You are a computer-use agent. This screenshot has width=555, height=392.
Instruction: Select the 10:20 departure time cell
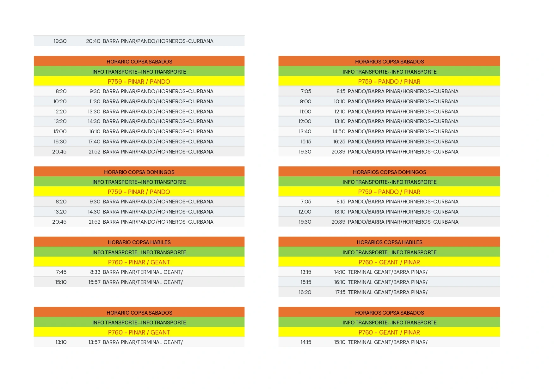point(60,101)
